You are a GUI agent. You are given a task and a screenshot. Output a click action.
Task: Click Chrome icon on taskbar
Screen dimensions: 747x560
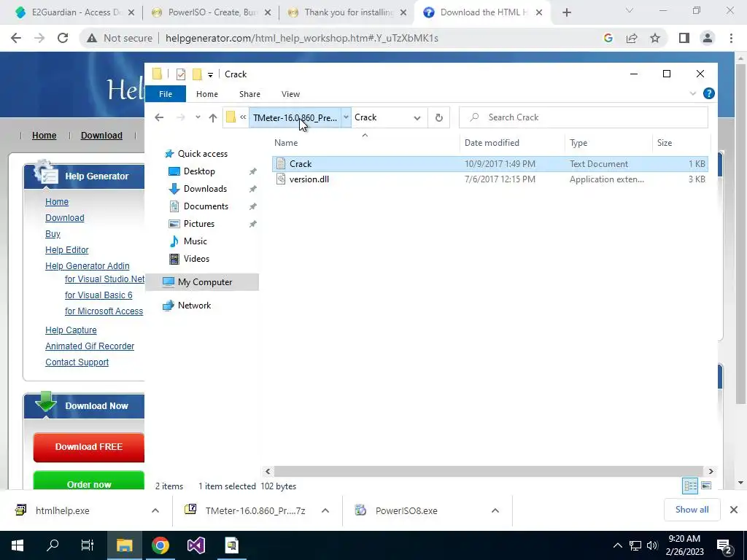coord(160,545)
